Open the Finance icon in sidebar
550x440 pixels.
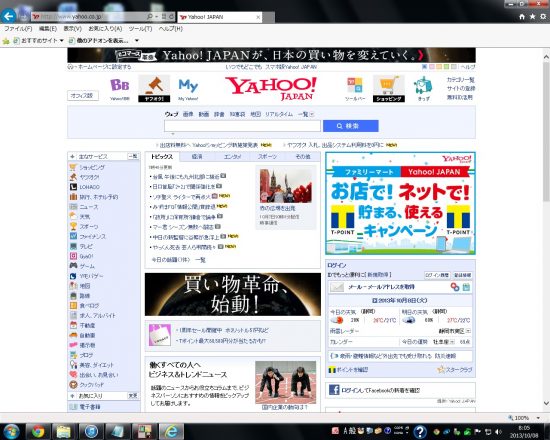click(73, 236)
